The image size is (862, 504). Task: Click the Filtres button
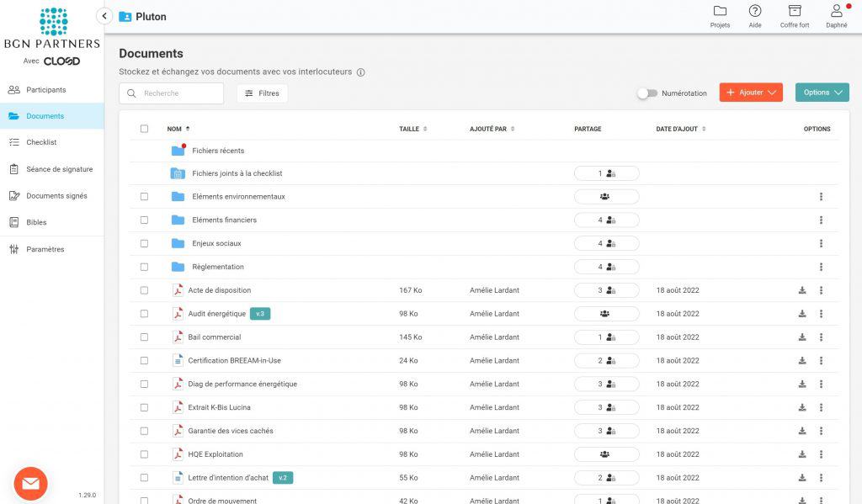[x=263, y=93]
